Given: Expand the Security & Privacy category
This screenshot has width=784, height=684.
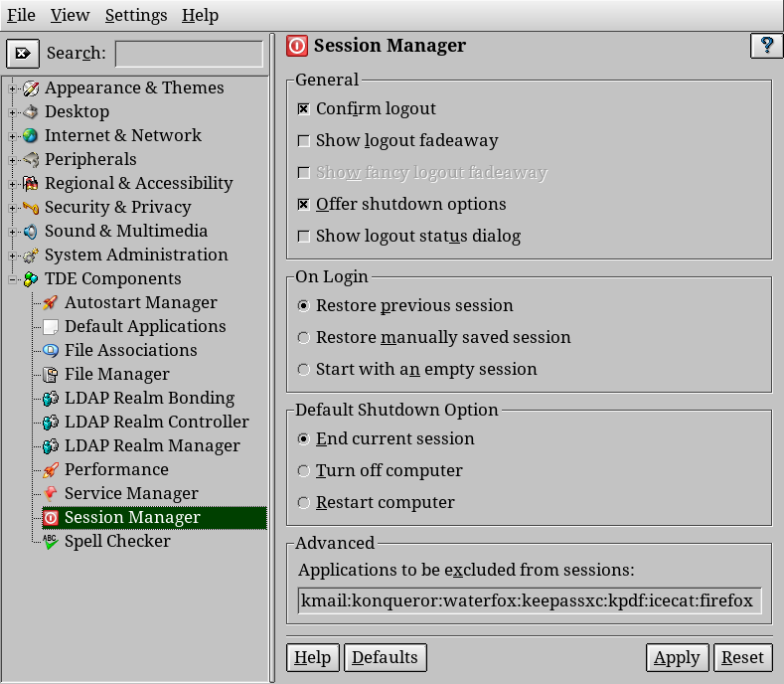Looking at the screenshot, I should click(13, 208).
